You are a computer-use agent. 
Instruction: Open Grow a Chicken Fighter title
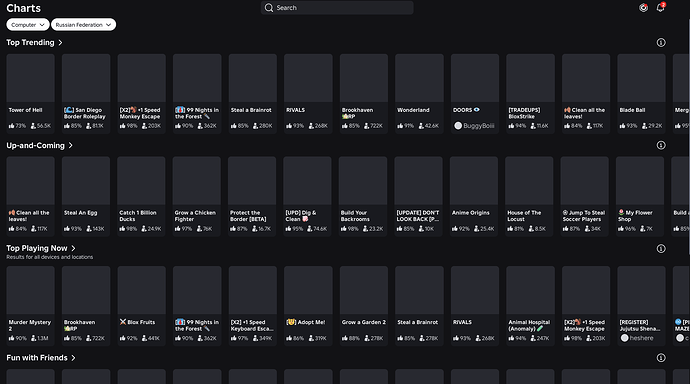[x=195, y=216]
